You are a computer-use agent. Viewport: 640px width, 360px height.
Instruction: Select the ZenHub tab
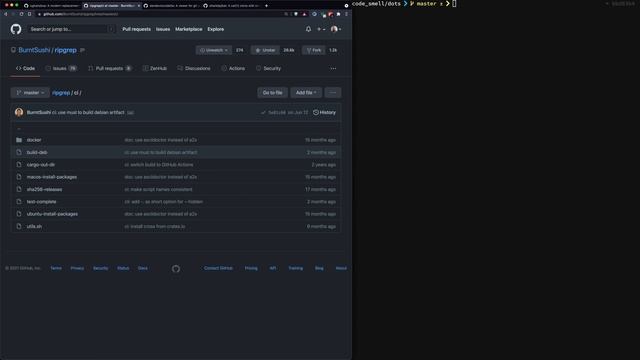click(x=155, y=68)
